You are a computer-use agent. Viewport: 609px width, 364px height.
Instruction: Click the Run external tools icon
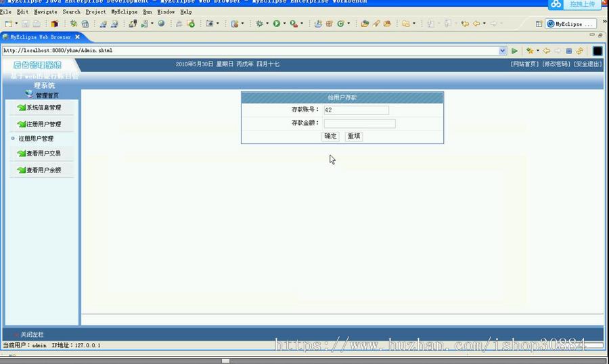coord(294,24)
